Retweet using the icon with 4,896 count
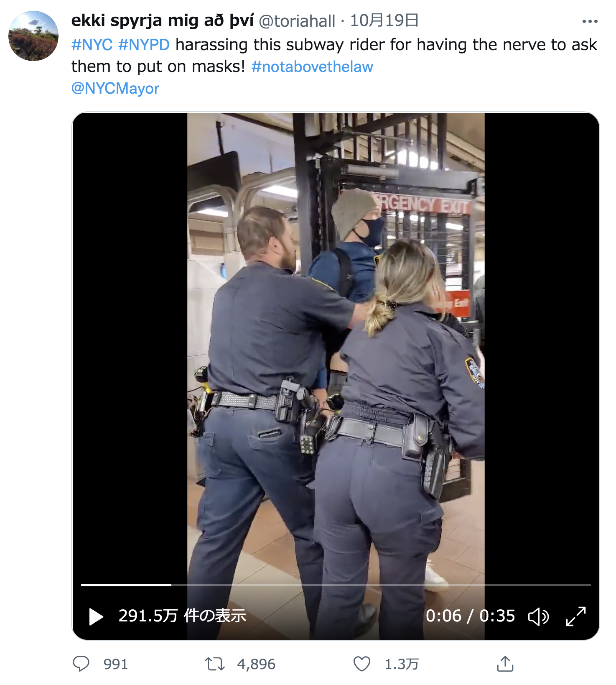The image size is (616, 685). point(215,664)
